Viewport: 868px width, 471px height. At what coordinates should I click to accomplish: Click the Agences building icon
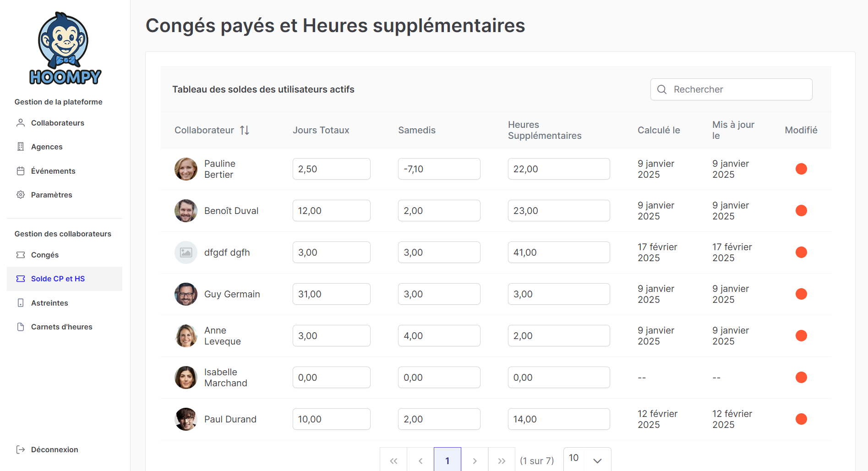click(x=21, y=147)
